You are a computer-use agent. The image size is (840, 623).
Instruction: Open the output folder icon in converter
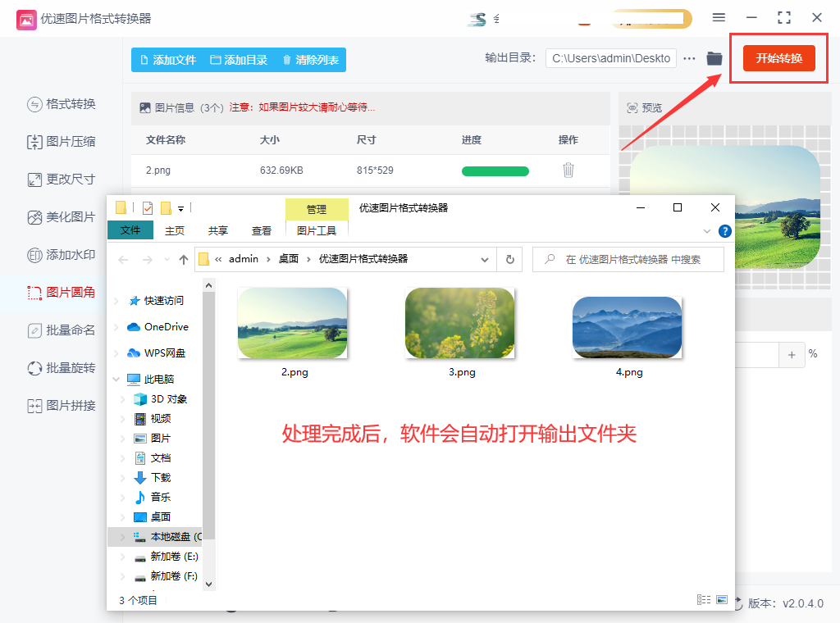coord(714,58)
